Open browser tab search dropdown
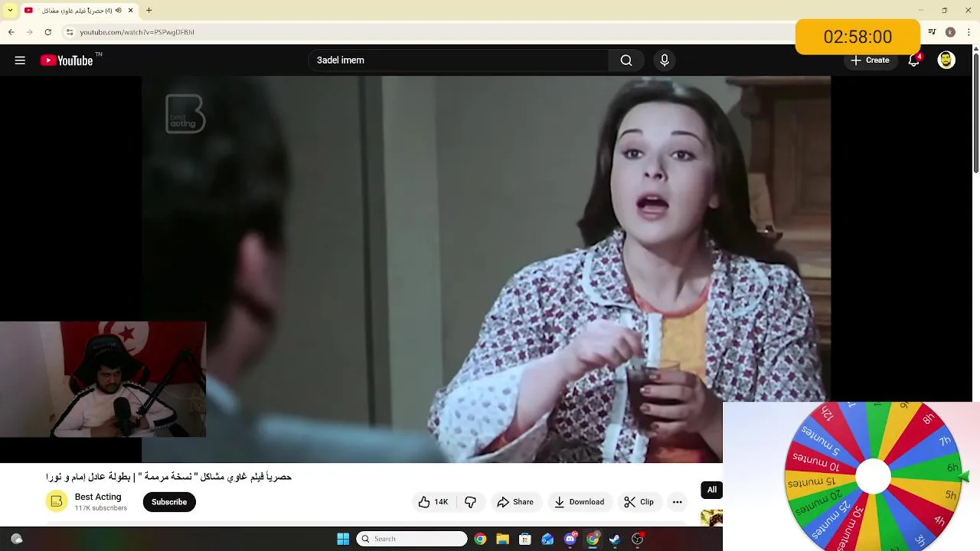The height and width of the screenshot is (551, 980). tap(10, 10)
